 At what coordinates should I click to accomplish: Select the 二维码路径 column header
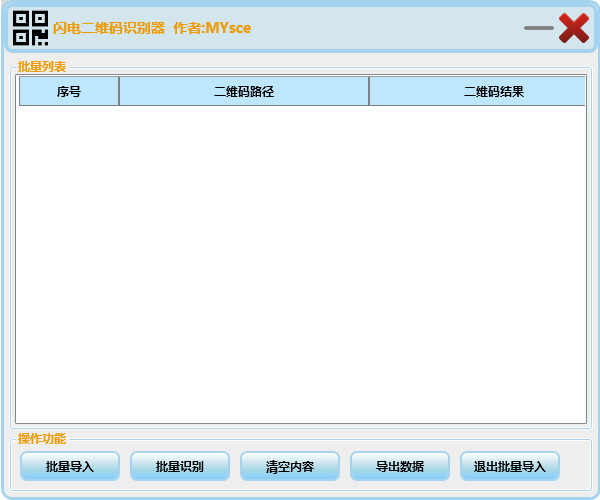tap(244, 91)
